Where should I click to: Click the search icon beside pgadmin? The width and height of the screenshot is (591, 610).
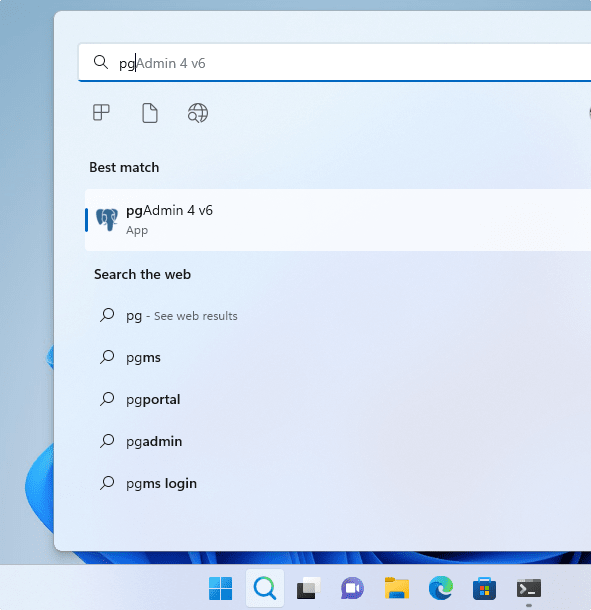pyautogui.click(x=107, y=441)
